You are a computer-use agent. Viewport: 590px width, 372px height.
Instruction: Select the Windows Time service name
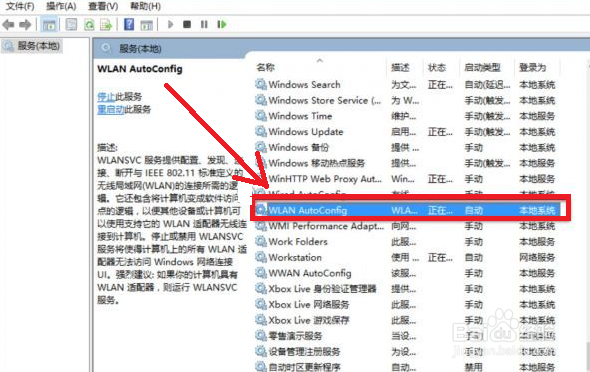click(300, 116)
